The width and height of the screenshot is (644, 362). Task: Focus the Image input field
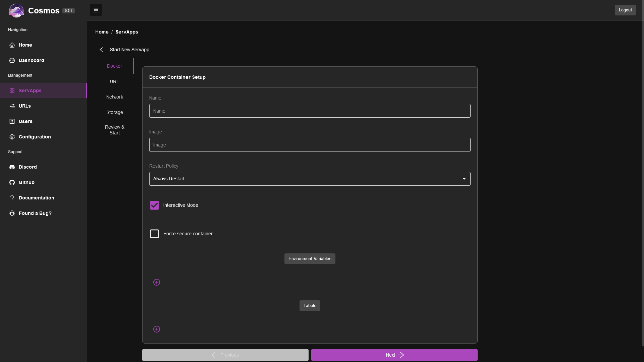(x=310, y=145)
